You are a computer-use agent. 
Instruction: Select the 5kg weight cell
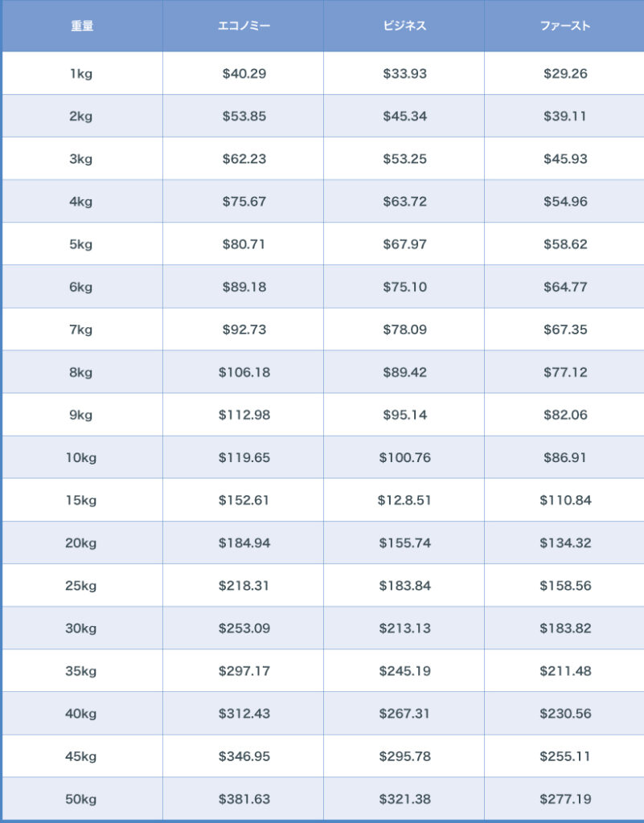[x=80, y=244]
